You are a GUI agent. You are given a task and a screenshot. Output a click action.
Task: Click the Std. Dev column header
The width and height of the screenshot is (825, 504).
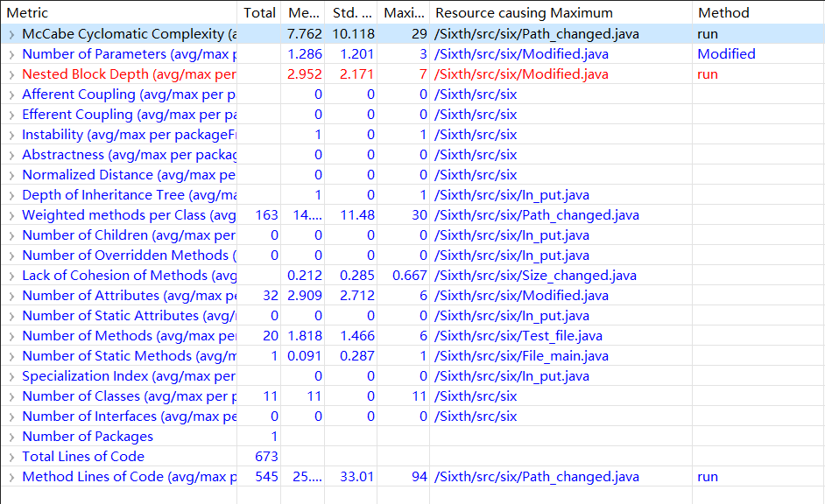(x=351, y=12)
